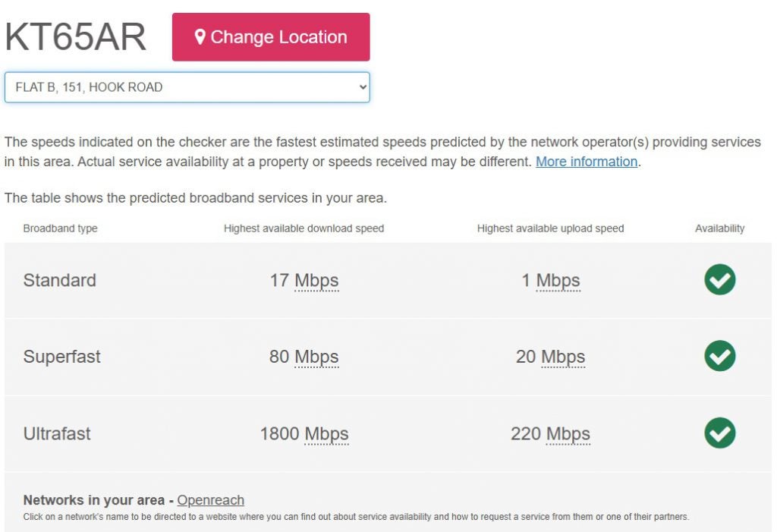This screenshot has height=532, width=777.
Task: Click the location pin icon
Action: pos(200,37)
